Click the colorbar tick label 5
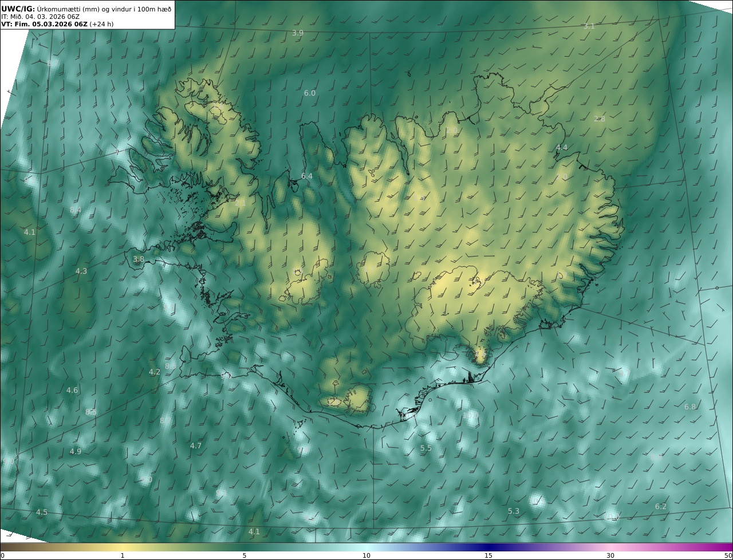The width and height of the screenshot is (733, 560). pyautogui.click(x=245, y=555)
